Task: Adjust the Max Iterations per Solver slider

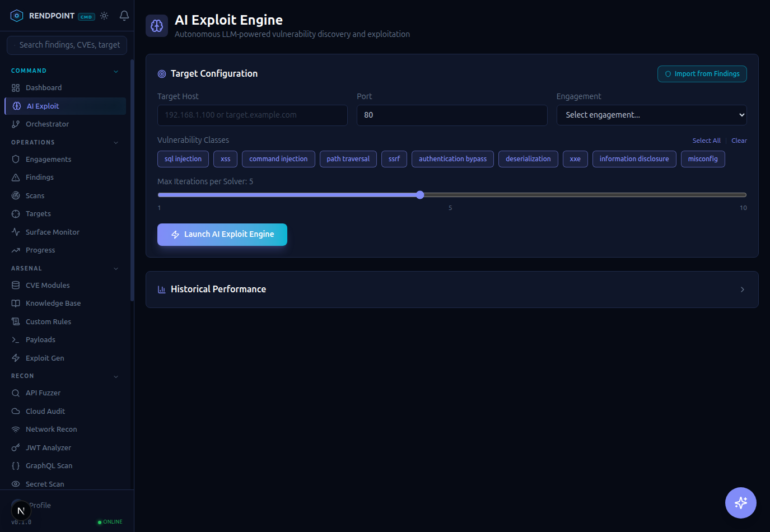Action: point(420,195)
